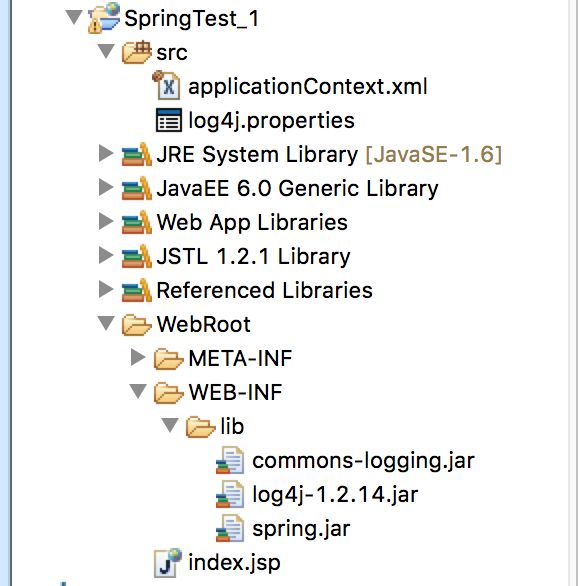Select the JSTL 1.2.1 Library entry
The height and width of the screenshot is (586, 578).
coord(254,257)
